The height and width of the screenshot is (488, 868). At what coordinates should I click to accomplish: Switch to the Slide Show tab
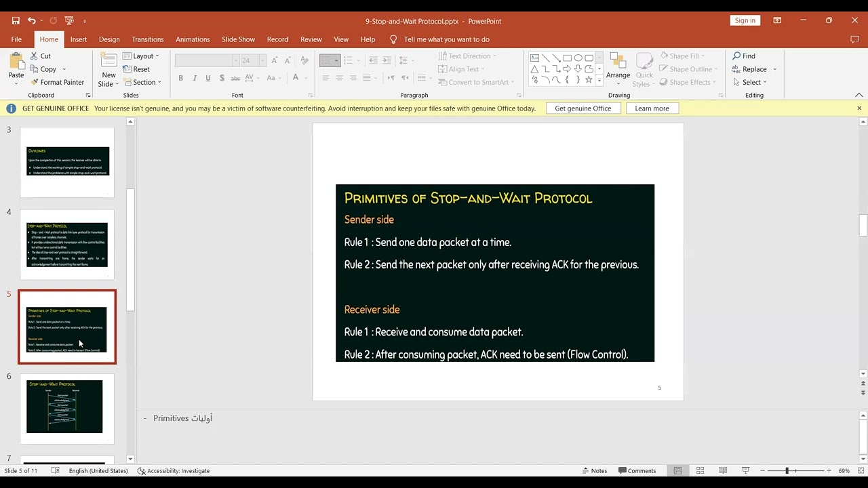tap(238, 39)
